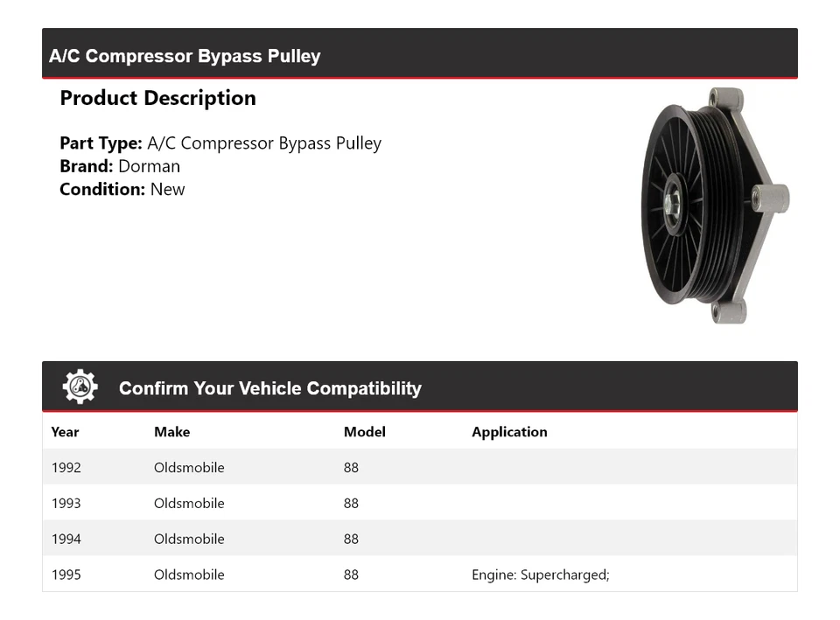Select the 1995 year cell
This screenshot has height=620, width=840.
pyautogui.click(x=66, y=575)
